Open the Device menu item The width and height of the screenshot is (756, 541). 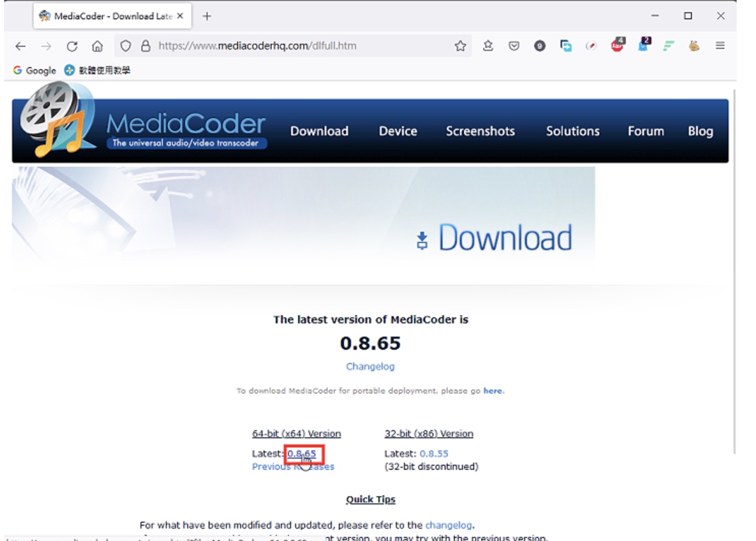[398, 131]
